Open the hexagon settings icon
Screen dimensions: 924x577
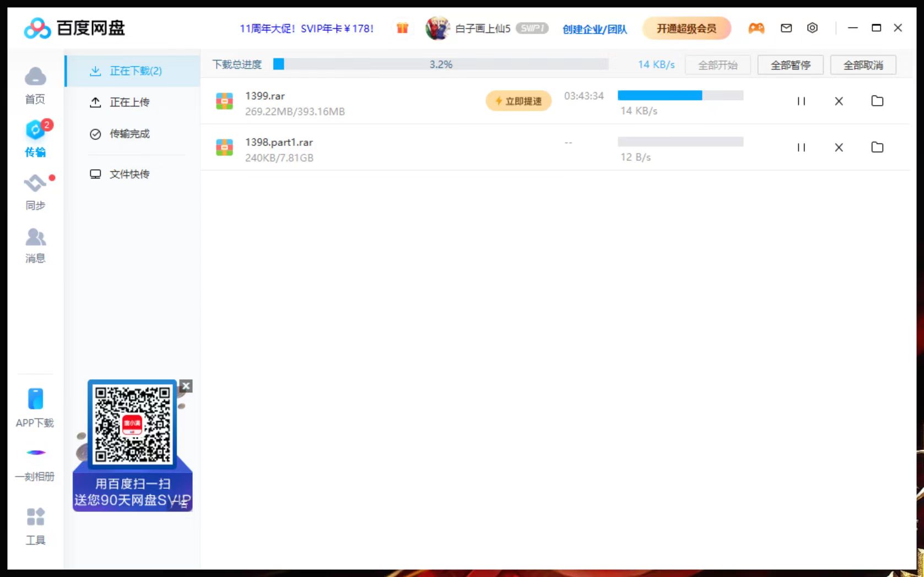[812, 28]
